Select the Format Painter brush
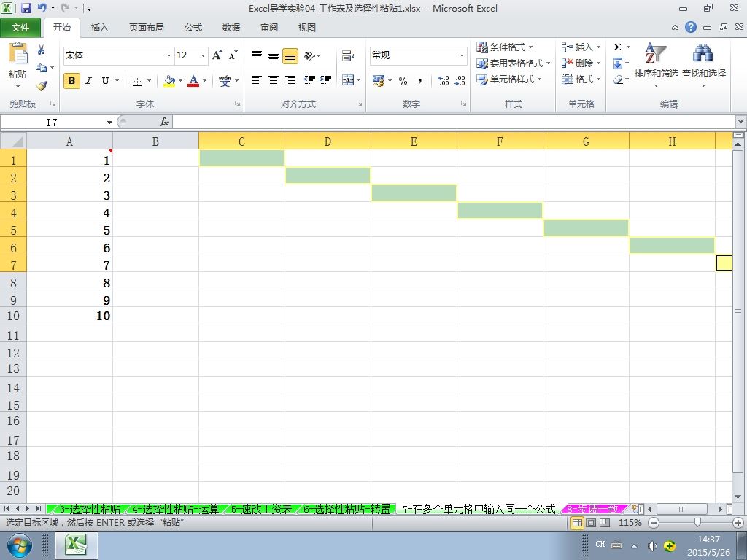The width and height of the screenshot is (747, 560). (42, 86)
